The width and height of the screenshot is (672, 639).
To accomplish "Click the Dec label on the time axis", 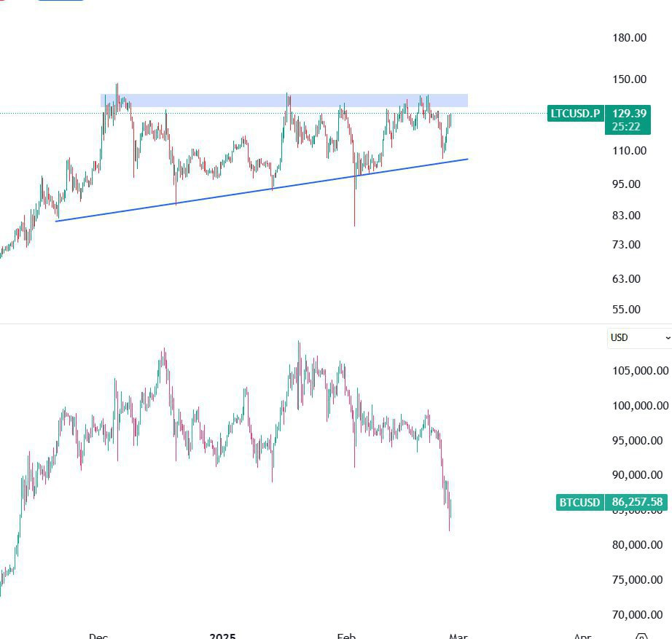I will pyautogui.click(x=98, y=635).
